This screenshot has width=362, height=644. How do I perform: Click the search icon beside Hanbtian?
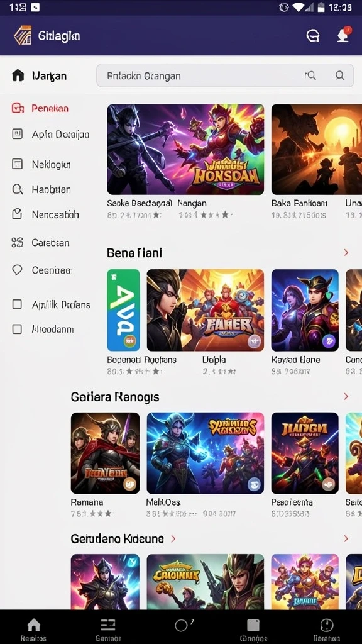pyautogui.click(x=17, y=189)
